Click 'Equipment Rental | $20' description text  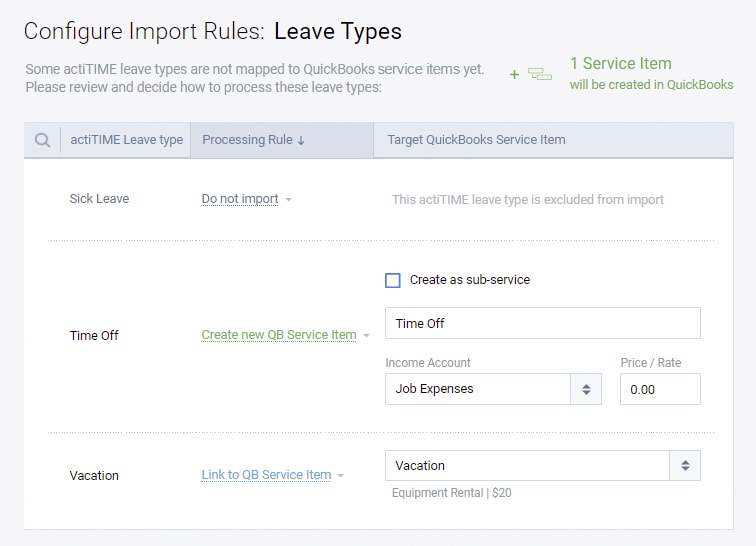[x=452, y=493]
